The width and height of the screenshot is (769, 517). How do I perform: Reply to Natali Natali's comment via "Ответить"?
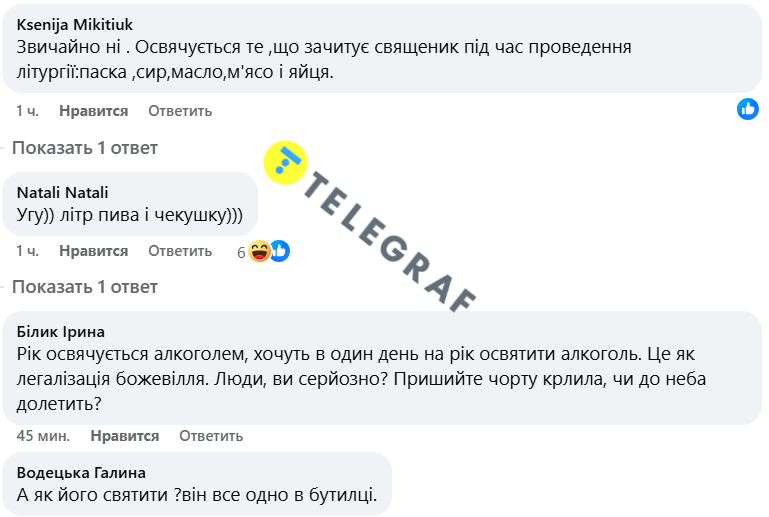[x=180, y=251]
